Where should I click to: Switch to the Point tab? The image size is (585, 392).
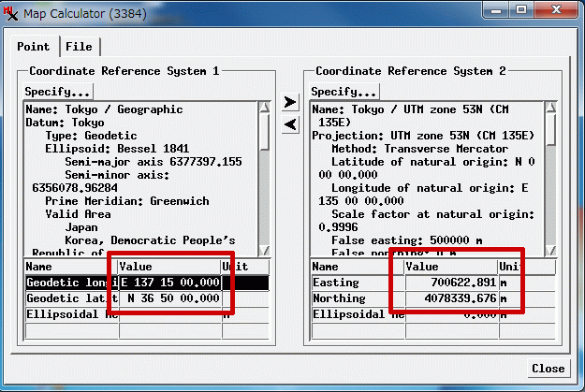(34, 47)
